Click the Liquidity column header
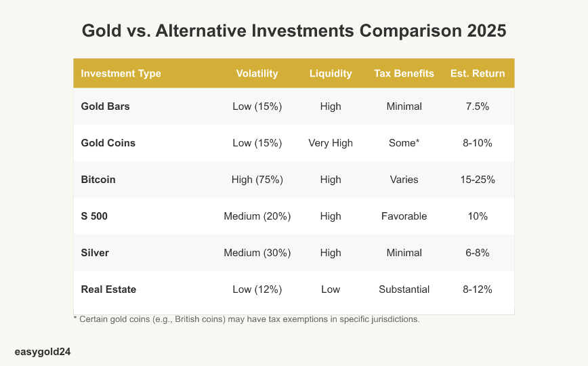 coord(331,73)
